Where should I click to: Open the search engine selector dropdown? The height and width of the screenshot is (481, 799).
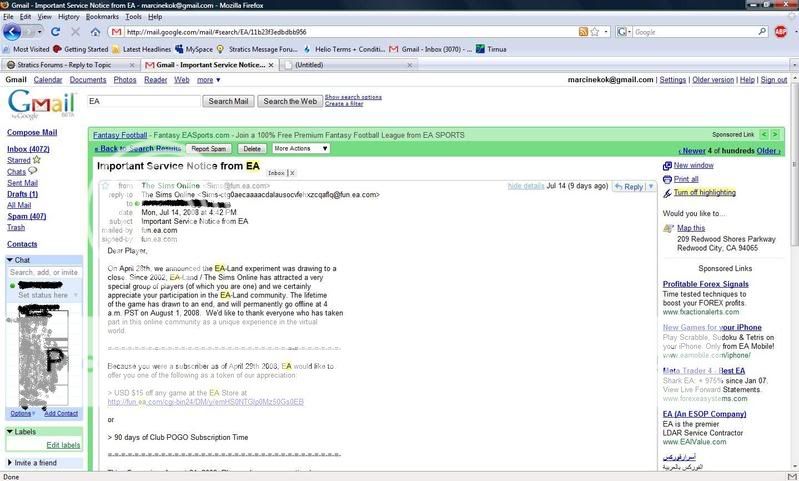pyautogui.click(x=624, y=32)
